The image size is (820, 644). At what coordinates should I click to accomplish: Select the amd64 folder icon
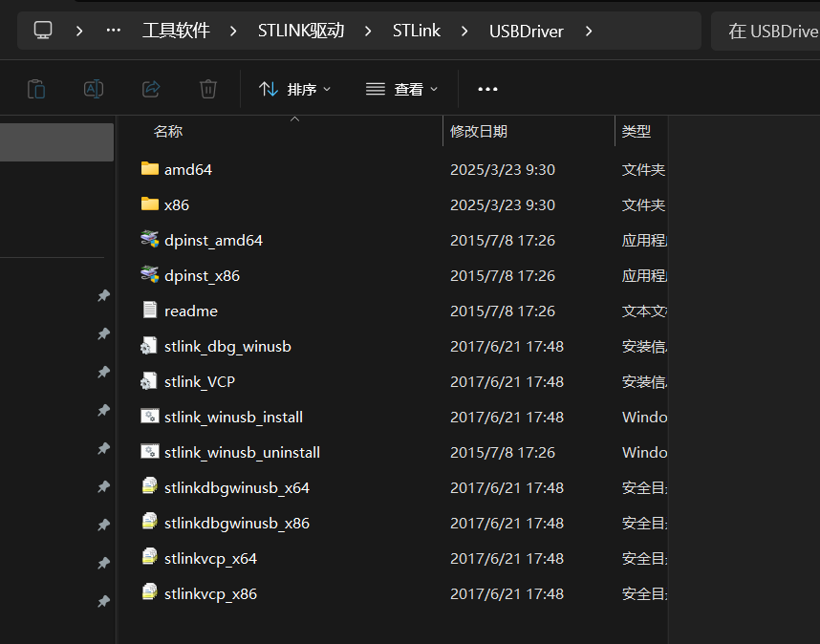[149, 169]
